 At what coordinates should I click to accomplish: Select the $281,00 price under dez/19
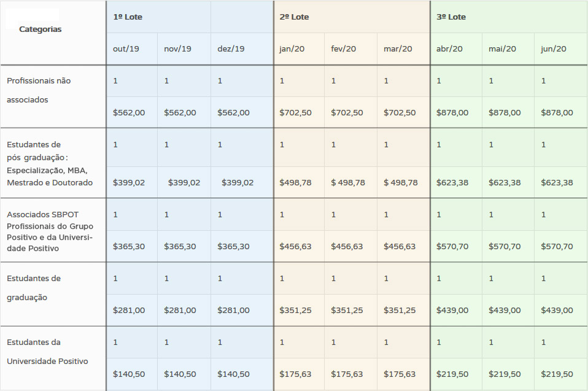[x=233, y=310]
